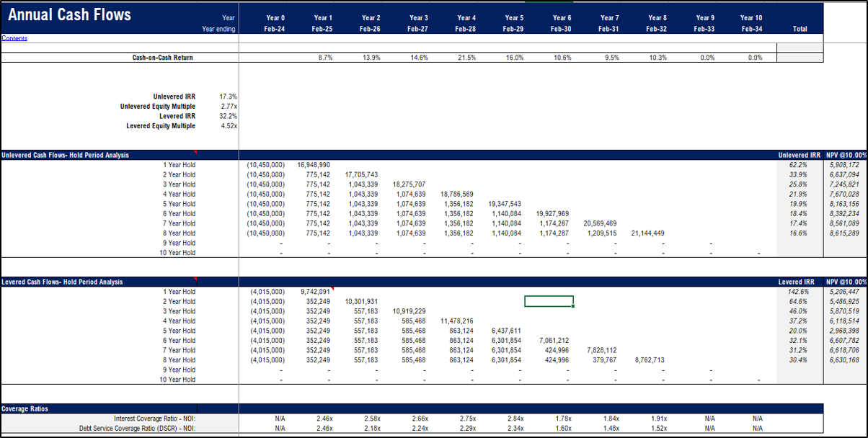The image size is (868, 438).
Task: Select Unlevered Equity Multiple value 2.77x
Action: pyautogui.click(x=229, y=107)
